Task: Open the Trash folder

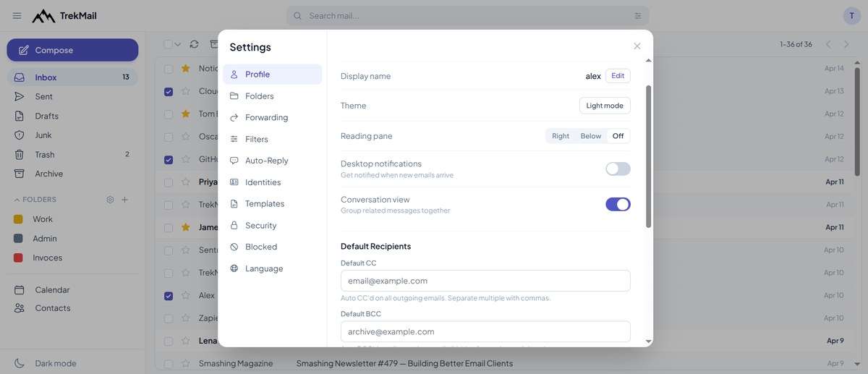Action: click(x=72, y=154)
